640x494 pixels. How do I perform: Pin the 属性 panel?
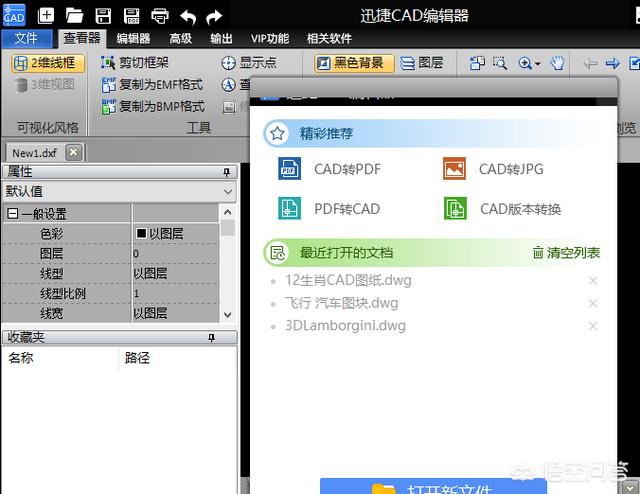click(x=227, y=172)
